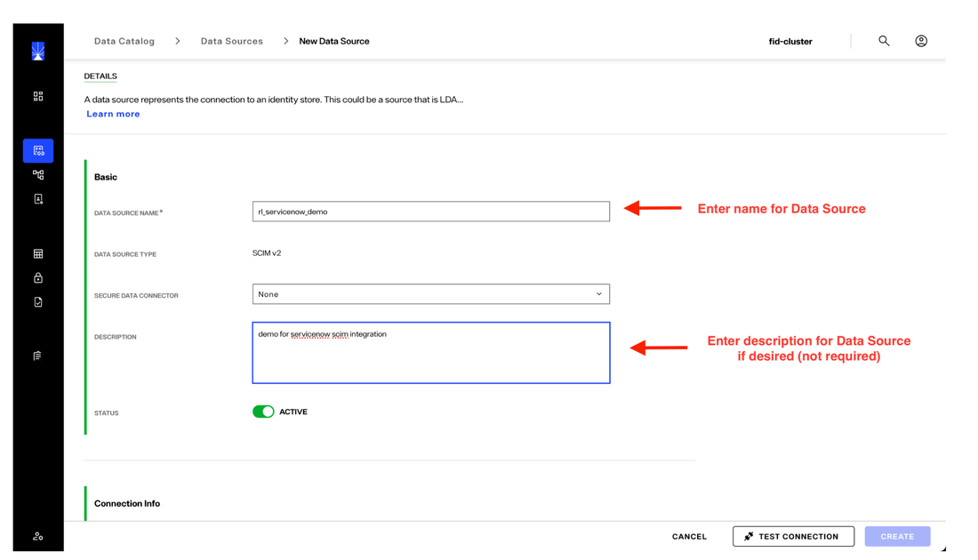Open the dashboard grid icon in sidebar

tap(38, 96)
